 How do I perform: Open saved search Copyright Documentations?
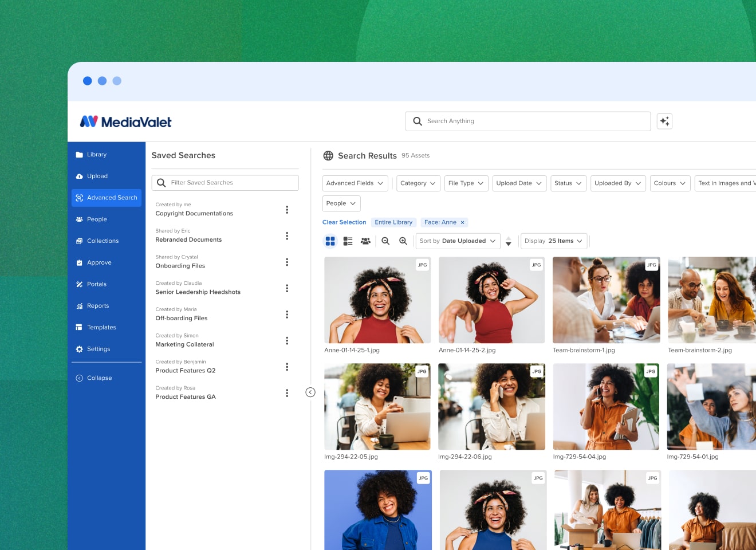click(194, 214)
